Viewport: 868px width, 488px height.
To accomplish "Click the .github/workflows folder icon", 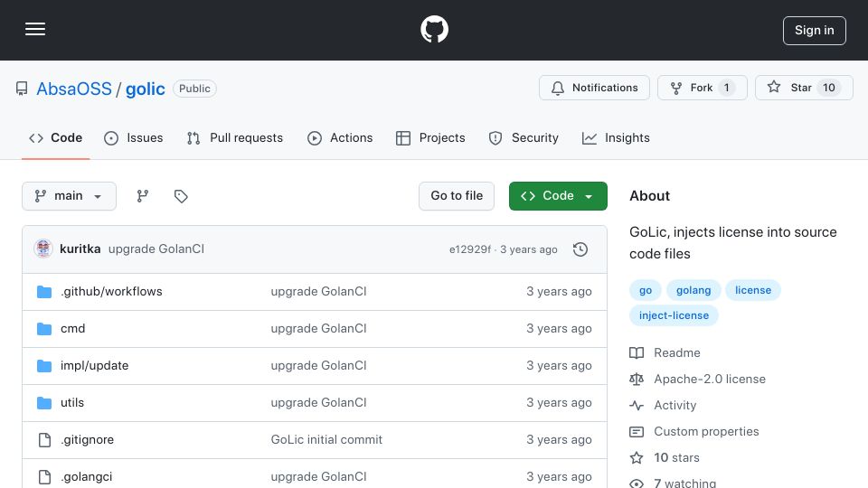I will [44, 292].
